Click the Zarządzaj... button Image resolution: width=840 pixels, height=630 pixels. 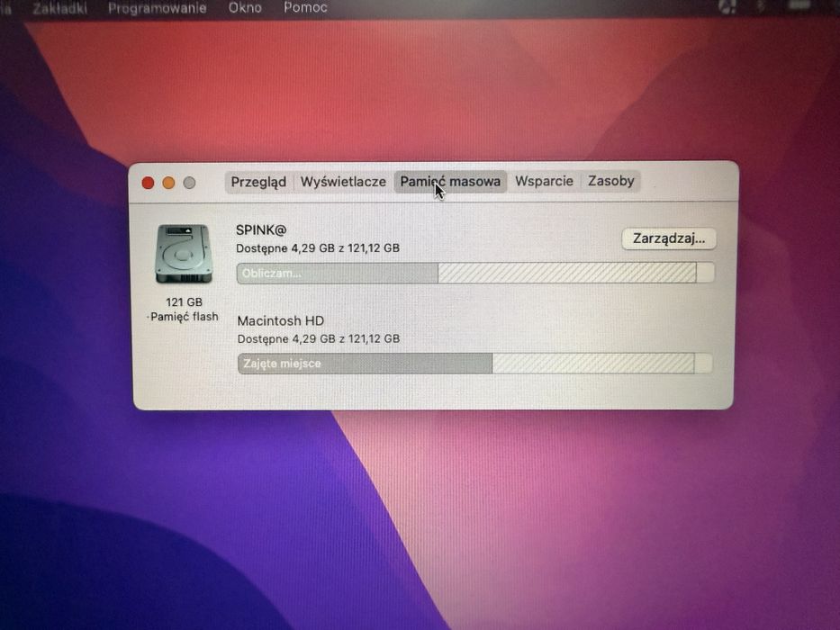pos(669,238)
